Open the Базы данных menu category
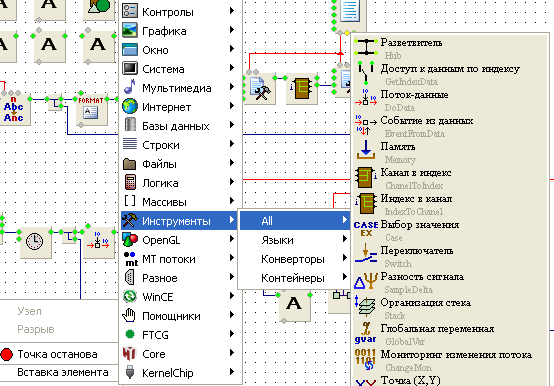The height and width of the screenshot is (386, 554). (x=180, y=126)
